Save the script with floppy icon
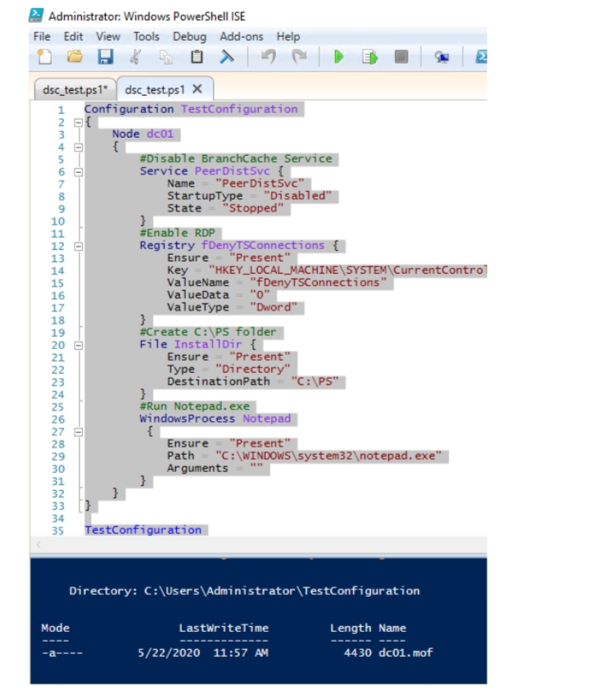589x700 pixels. click(x=106, y=57)
